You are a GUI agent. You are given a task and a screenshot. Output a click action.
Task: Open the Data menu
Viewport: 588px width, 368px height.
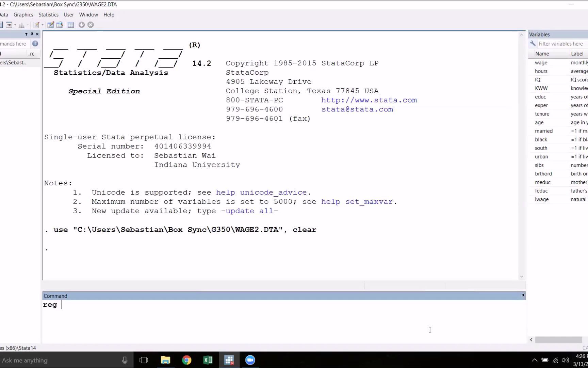(x=4, y=15)
